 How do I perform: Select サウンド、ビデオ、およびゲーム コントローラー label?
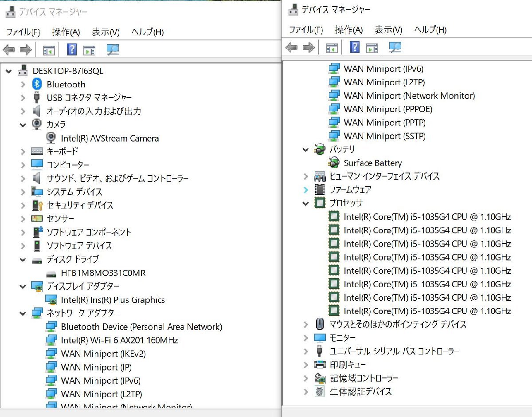pyautogui.click(x=117, y=178)
